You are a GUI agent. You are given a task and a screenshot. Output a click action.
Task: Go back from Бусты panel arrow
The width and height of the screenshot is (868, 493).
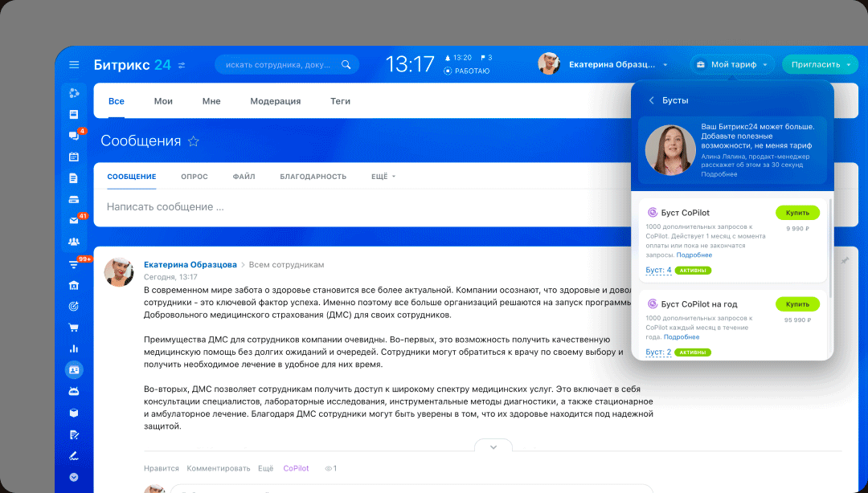652,100
